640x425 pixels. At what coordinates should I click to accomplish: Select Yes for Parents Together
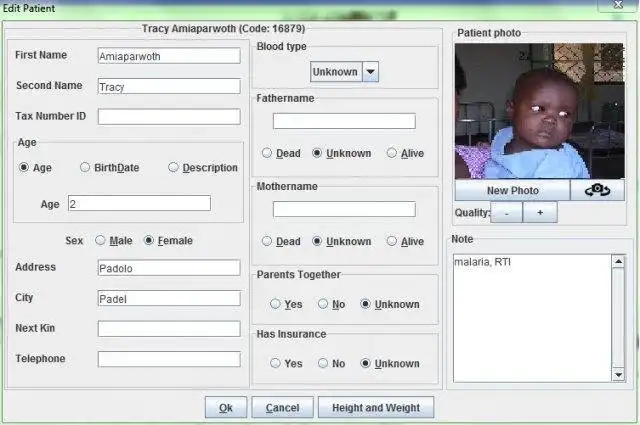click(276, 304)
